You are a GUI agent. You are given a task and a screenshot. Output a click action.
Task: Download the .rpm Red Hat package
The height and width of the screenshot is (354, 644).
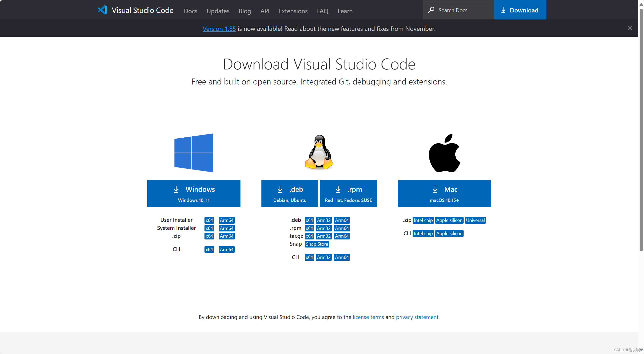[348, 194]
